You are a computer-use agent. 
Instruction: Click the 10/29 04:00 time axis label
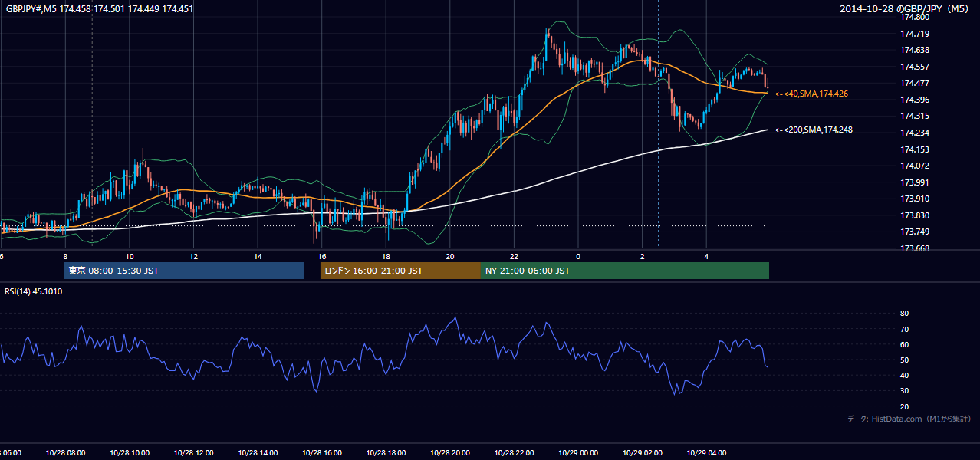click(x=706, y=452)
